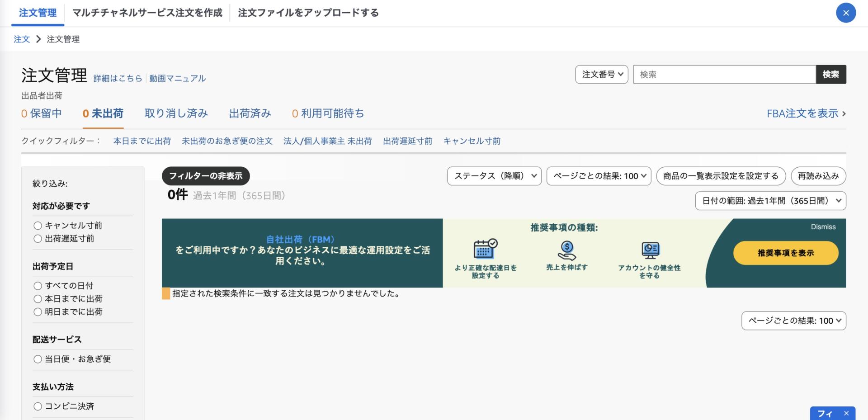Click 注文 breadcrumb link

tap(22, 39)
